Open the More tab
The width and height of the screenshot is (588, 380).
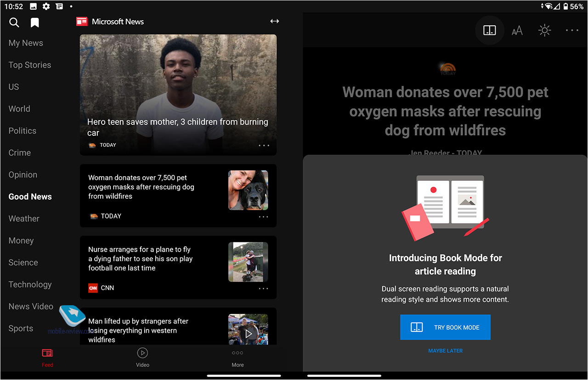237,358
